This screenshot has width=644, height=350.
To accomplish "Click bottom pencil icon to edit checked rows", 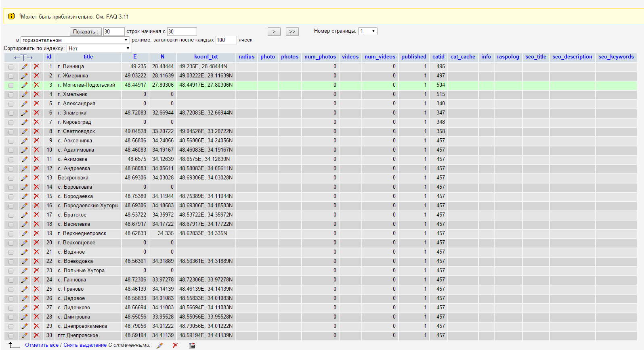I will (x=160, y=346).
